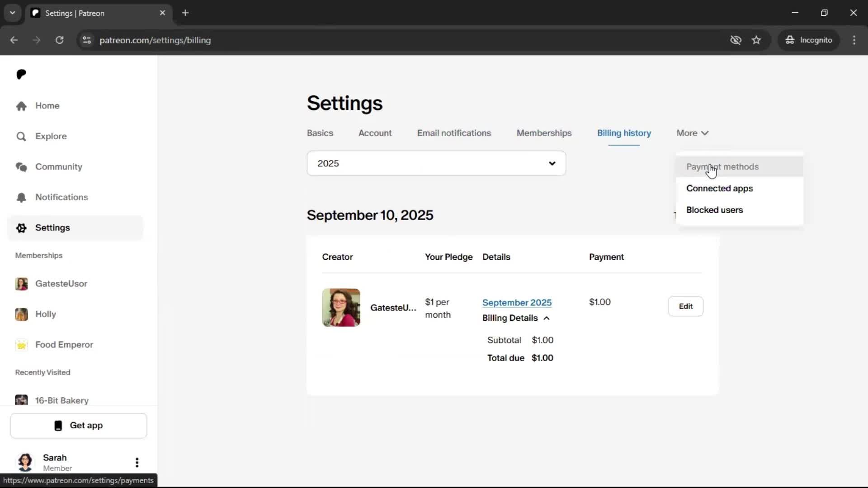Image resolution: width=868 pixels, height=488 pixels.
Task: Click the tracking protection eye icon
Action: [736, 40]
